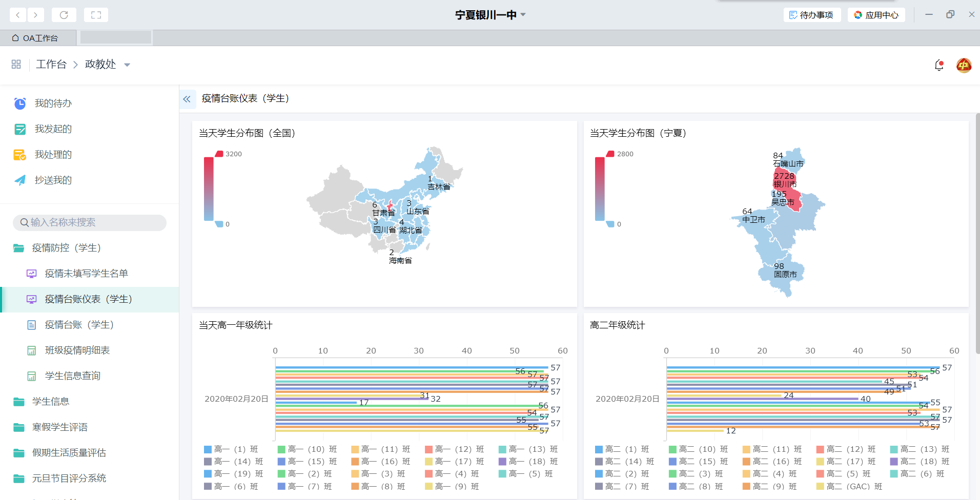Toggle fullscreen with the expand icon
The width and height of the screenshot is (980, 500).
[x=96, y=15]
